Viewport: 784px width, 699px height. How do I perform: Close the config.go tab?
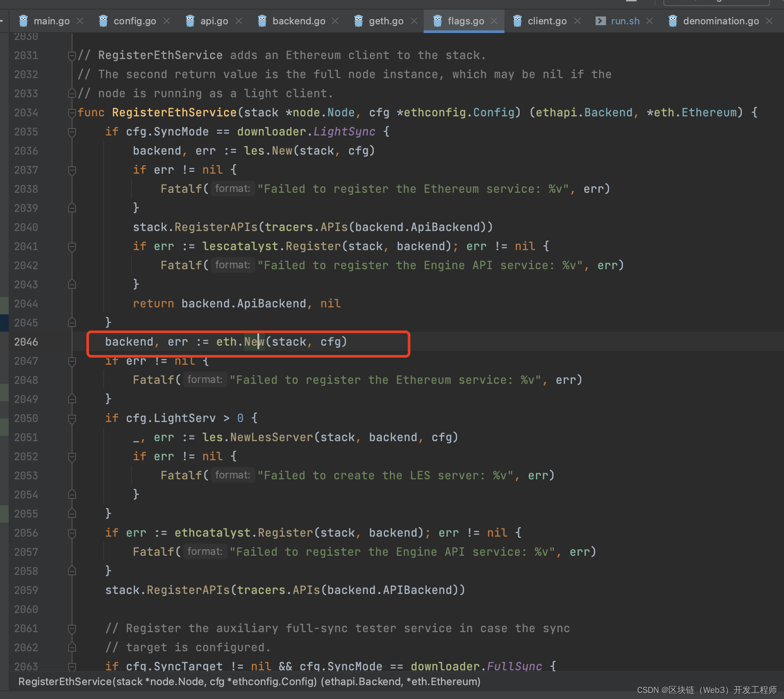point(167,21)
